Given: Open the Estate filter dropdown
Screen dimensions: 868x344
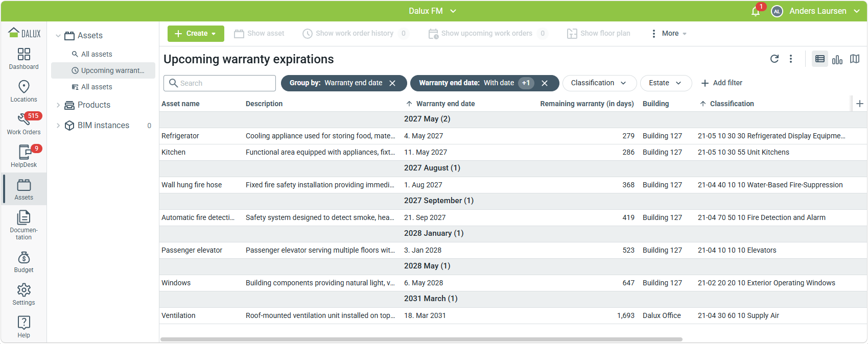Looking at the screenshot, I should pos(666,83).
